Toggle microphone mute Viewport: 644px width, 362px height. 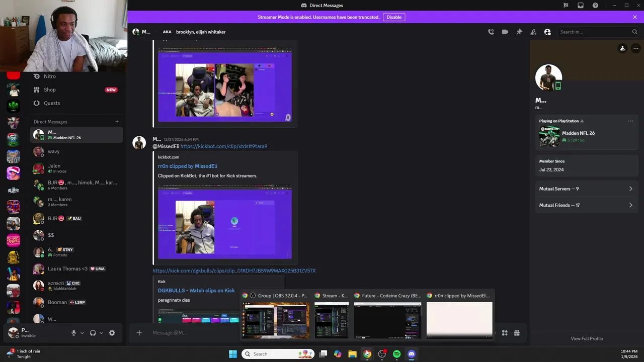coord(73,333)
